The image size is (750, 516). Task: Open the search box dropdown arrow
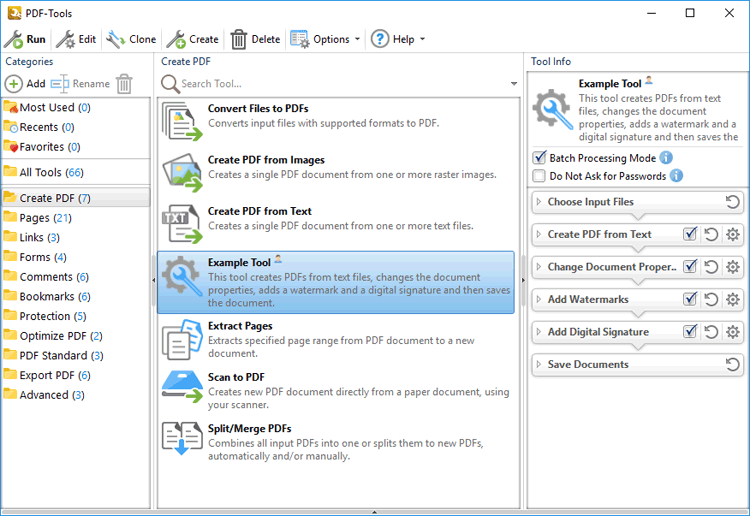tap(514, 84)
